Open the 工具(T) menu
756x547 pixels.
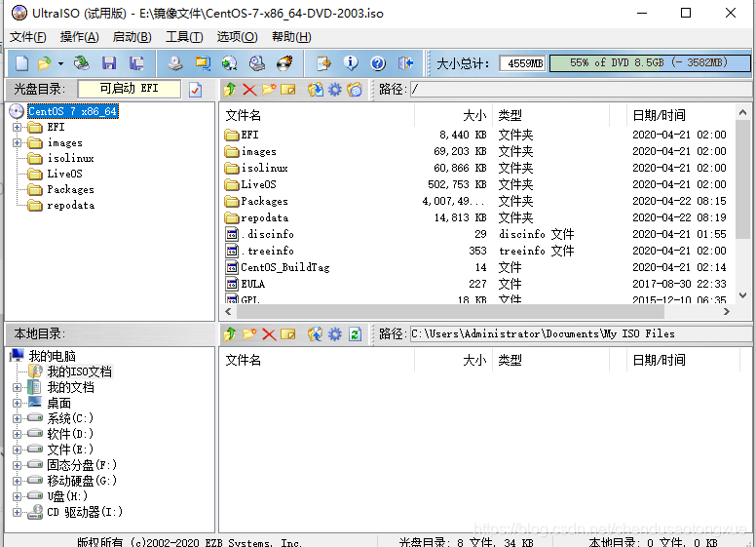click(184, 37)
